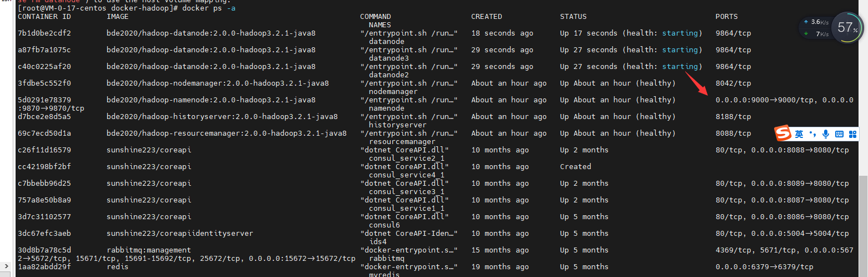Start voice input with the microphone icon
The height and width of the screenshot is (277, 868).
click(826, 134)
